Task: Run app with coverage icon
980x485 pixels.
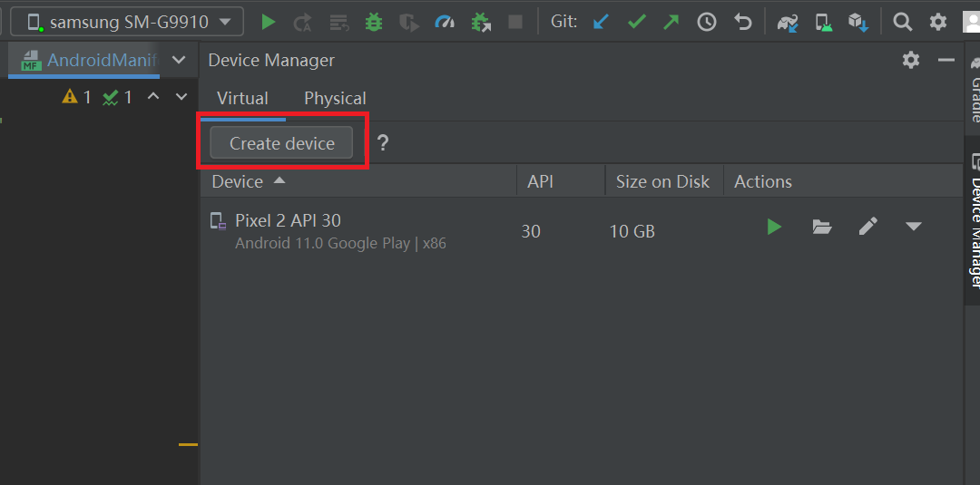Action: pos(408,23)
